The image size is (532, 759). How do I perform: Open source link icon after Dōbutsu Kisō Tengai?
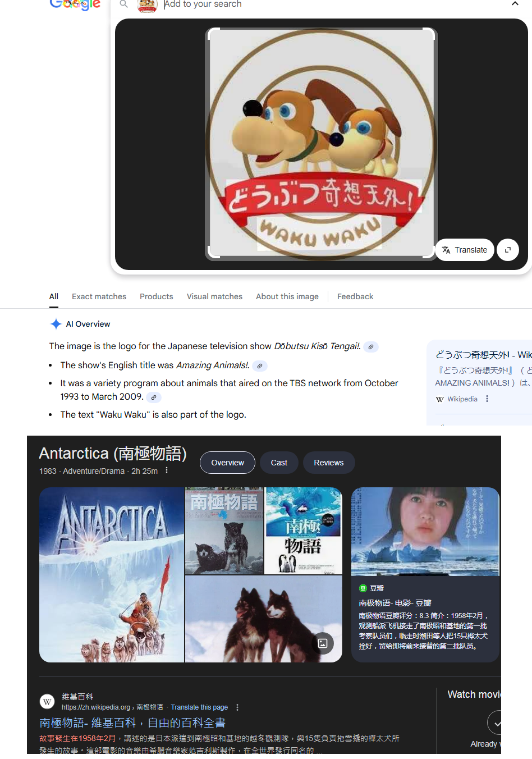click(x=371, y=347)
